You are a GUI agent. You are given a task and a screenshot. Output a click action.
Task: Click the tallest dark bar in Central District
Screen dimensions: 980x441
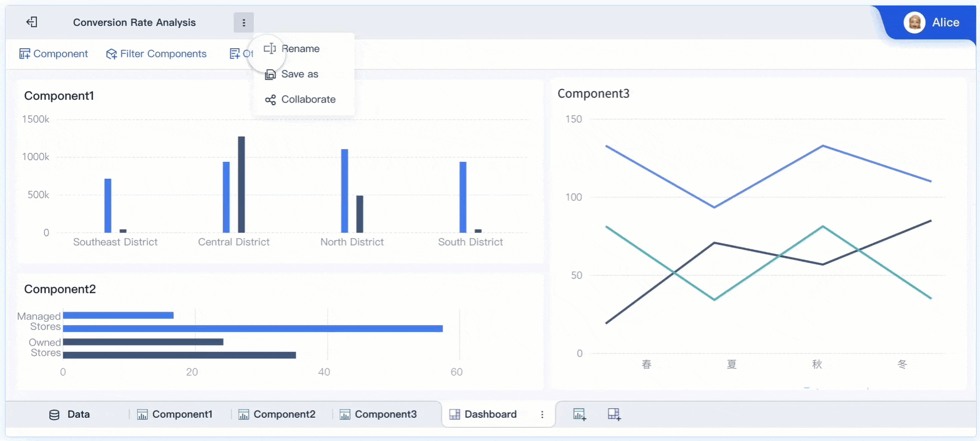[x=241, y=184]
